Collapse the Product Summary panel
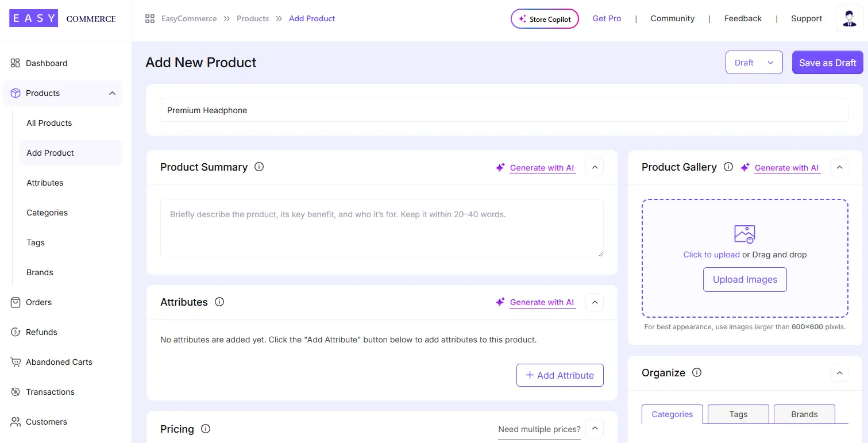The height and width of the screenshot is (443, 868). coord(595,167)
